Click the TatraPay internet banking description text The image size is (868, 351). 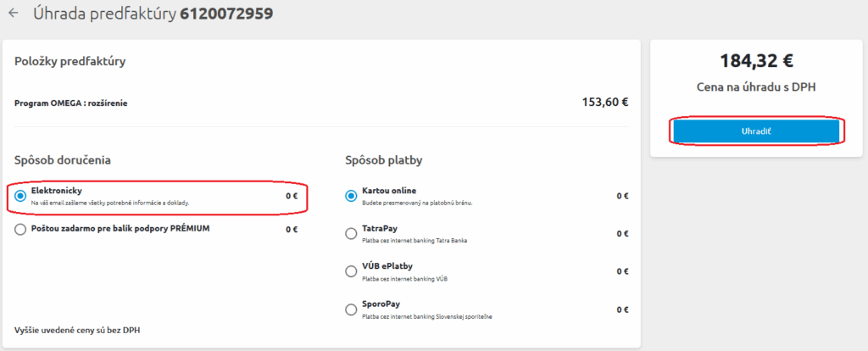point(415,241)
